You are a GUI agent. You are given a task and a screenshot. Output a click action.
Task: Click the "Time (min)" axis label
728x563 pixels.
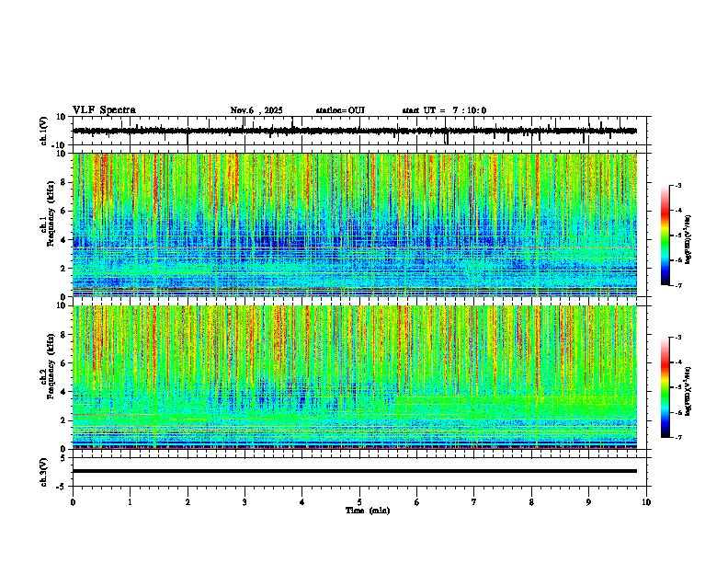(368, 511)
